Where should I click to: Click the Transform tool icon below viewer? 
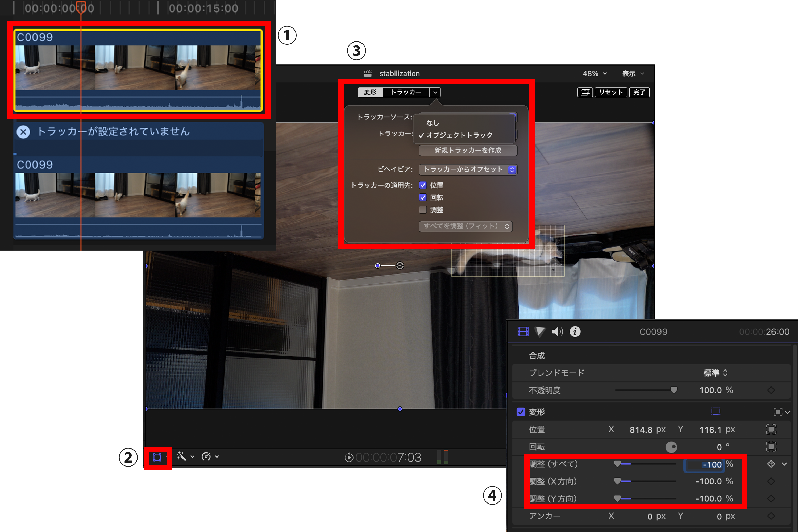point(157,457)
